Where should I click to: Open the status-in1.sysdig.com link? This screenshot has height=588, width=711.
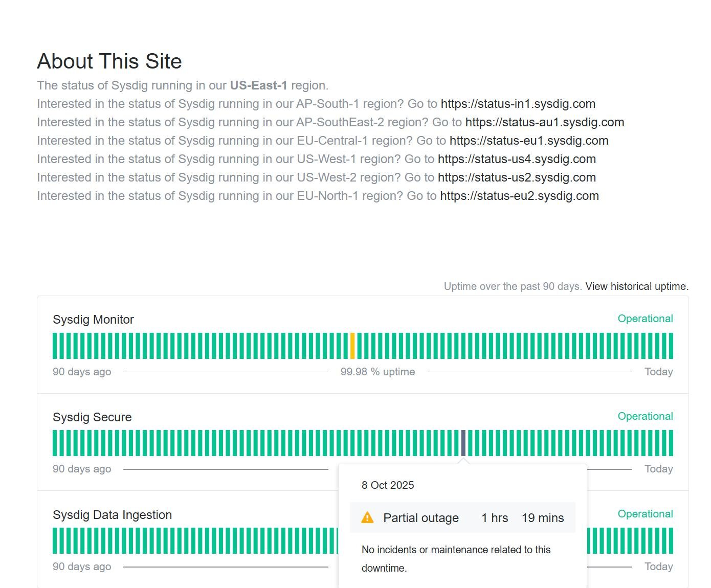(518, 104)
